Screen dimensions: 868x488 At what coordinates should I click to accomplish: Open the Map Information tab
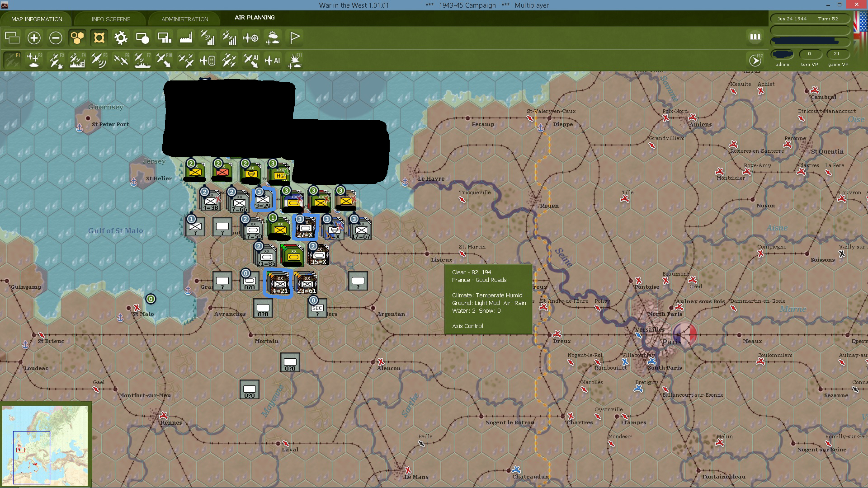37,19
